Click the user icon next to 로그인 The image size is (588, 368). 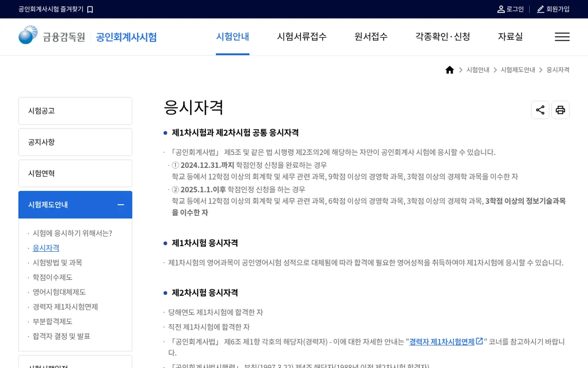(x=501, y=9)
